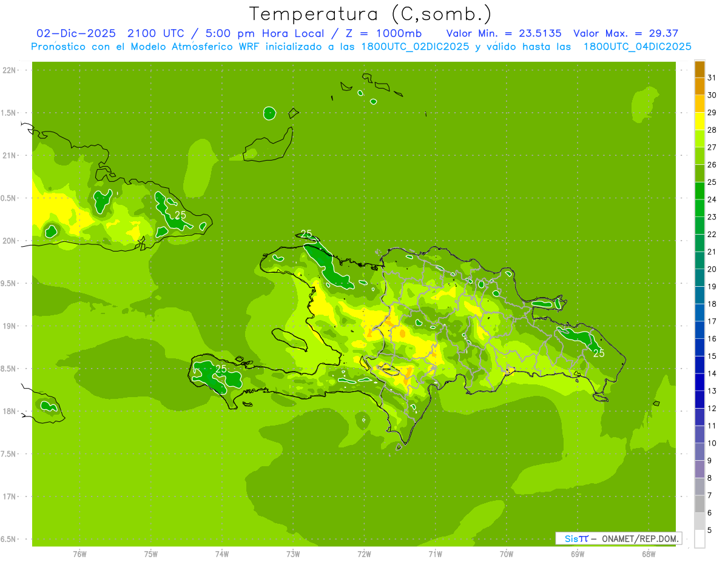
Task: Click the colorbar label "28"
Action: point(712,130)
